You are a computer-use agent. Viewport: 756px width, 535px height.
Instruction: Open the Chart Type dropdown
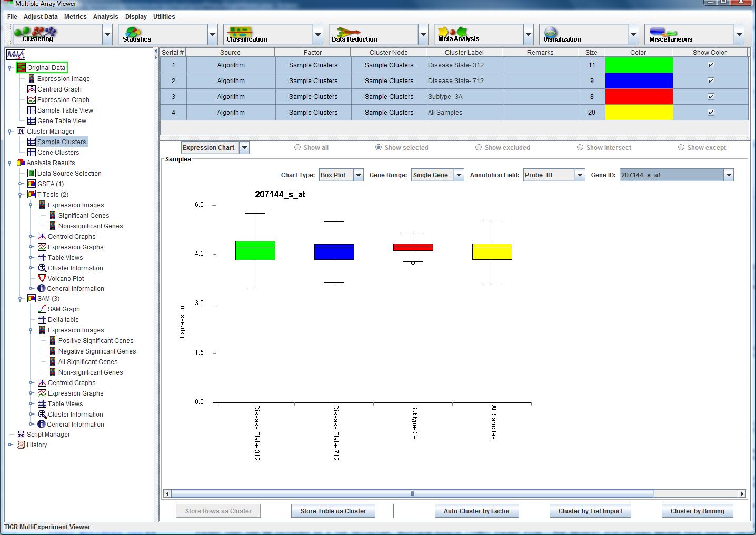[358, 175]
